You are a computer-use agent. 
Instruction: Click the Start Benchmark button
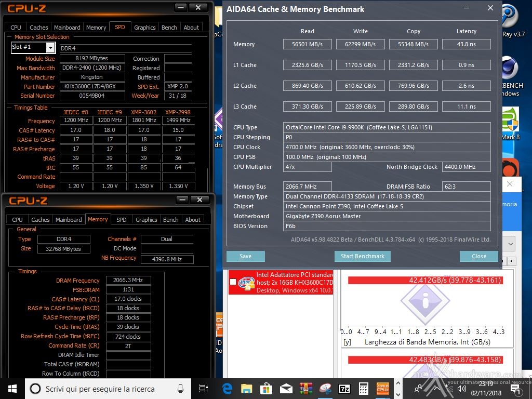tap(363, 256)
